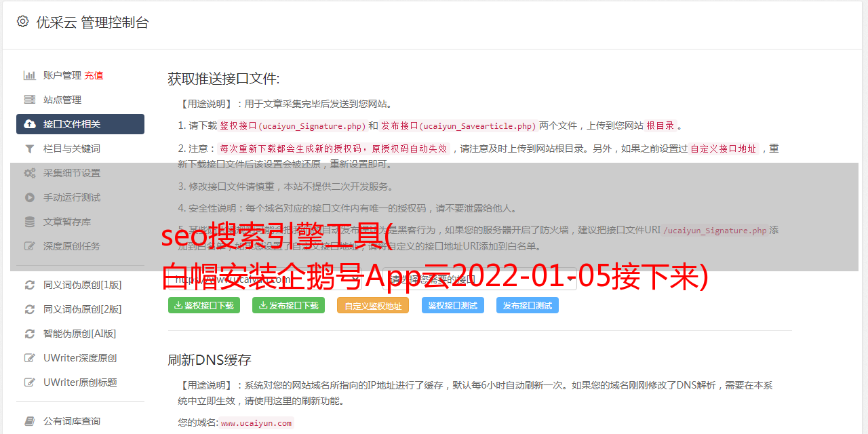
Task: Click the edit icon next to UWriter深度原创
Action: point(30,358)
